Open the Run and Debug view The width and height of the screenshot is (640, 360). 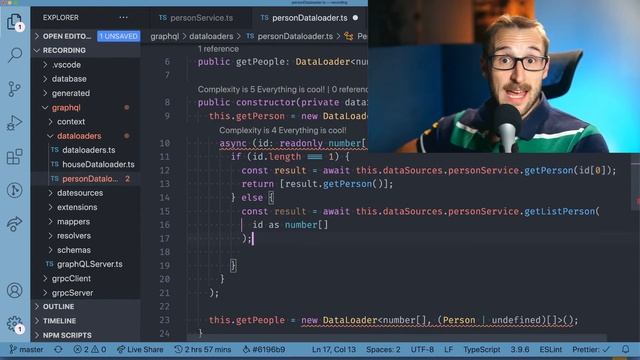pyautogui.click(x=14, y=122)
